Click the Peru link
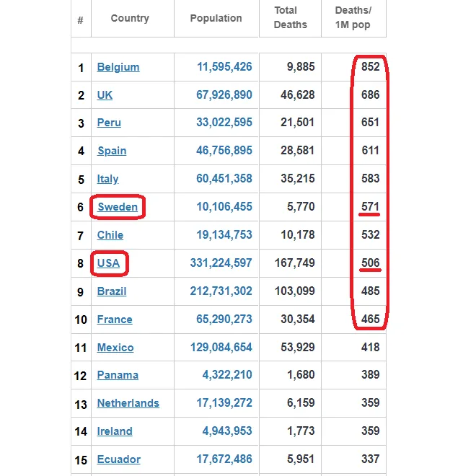476x476 pixels. pyautogui.click(x=109, y=123)
